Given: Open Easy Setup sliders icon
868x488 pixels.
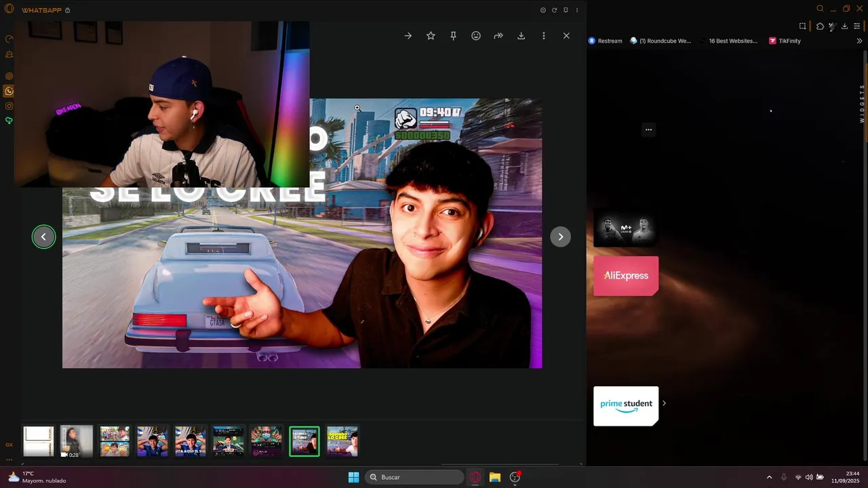Looking at the screenshot, I should click(857, 26).
